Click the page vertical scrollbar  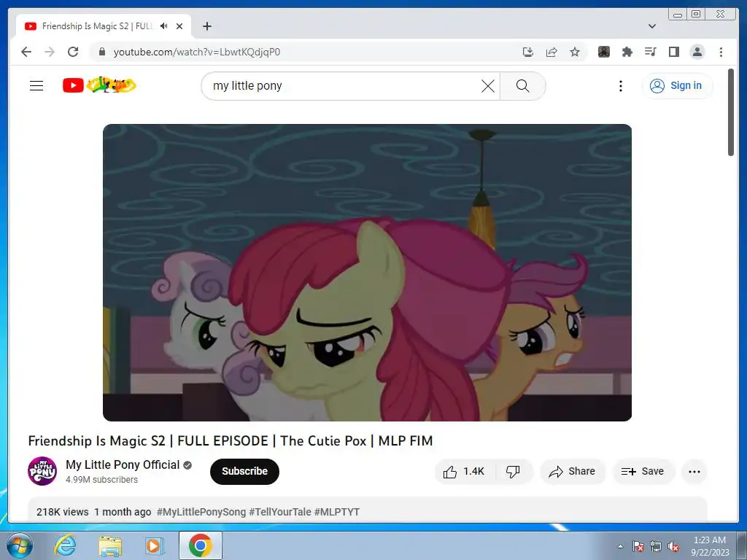click(x=731, y=112)
